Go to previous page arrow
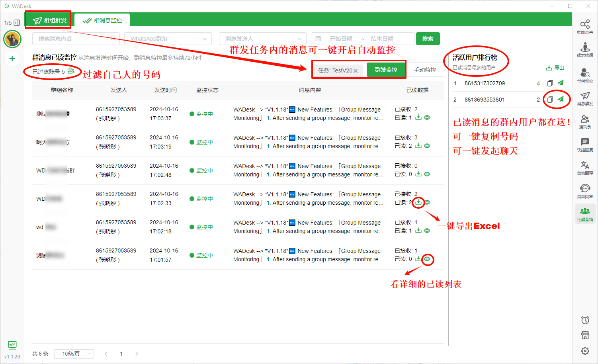This screenshot has height=364, width=598. 106,354
